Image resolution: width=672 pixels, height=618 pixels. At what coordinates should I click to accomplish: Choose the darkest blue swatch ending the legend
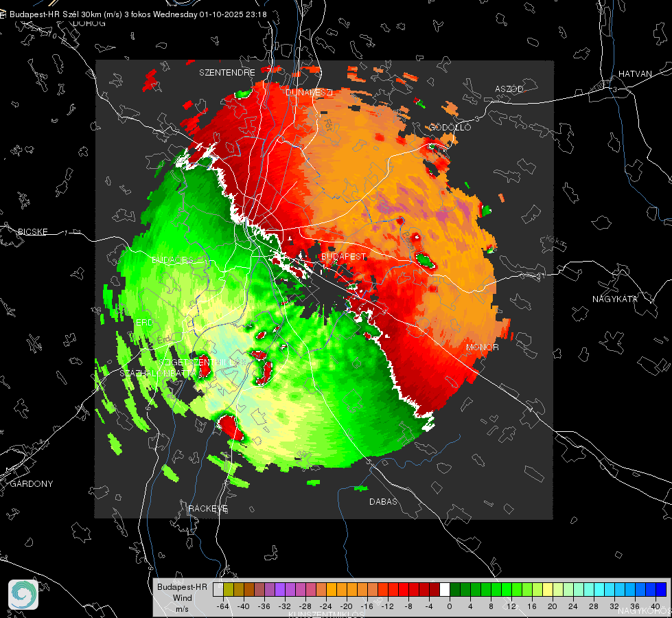coord(661,589)
